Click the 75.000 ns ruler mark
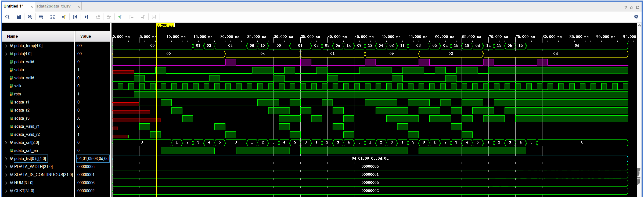 click(525, 37)
